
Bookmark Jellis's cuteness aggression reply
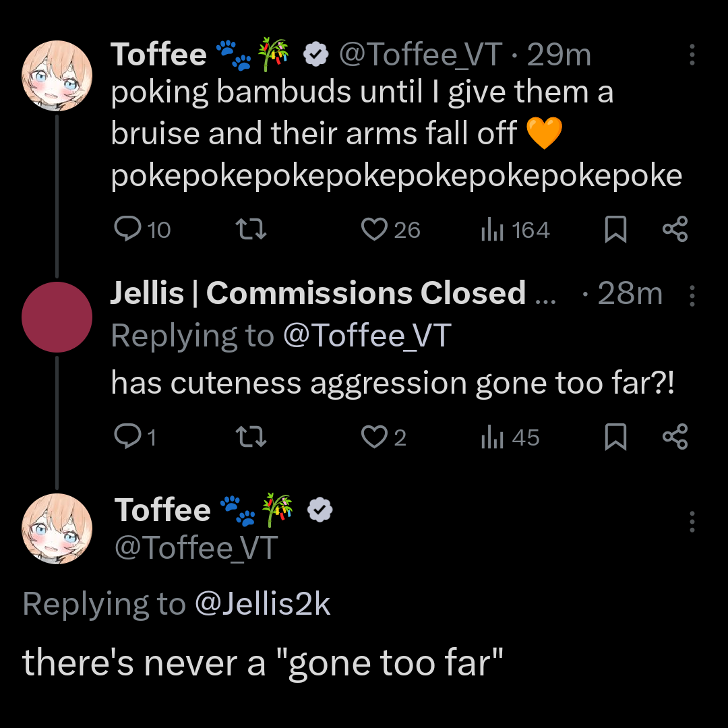[x=615, y=437]
